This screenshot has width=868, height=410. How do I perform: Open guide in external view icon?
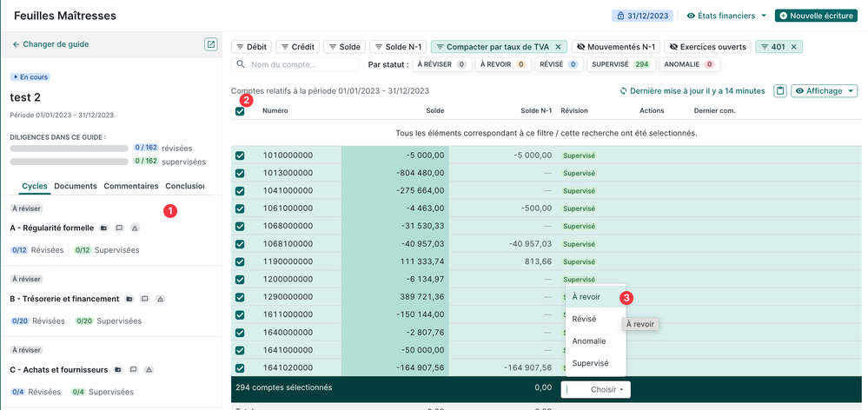tap(210, 44)
